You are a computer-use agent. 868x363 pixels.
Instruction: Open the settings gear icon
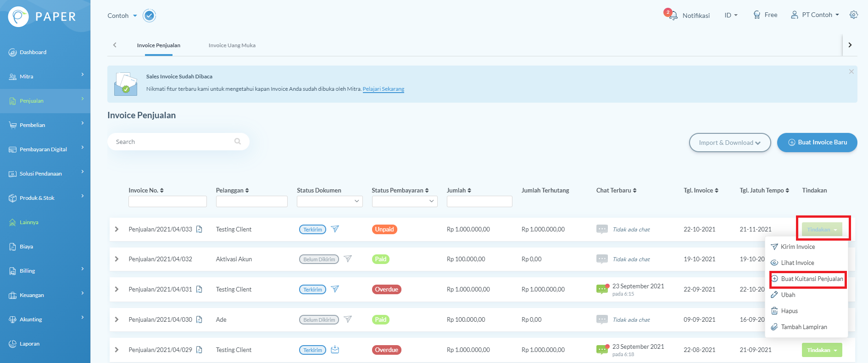tap(853, 15)
